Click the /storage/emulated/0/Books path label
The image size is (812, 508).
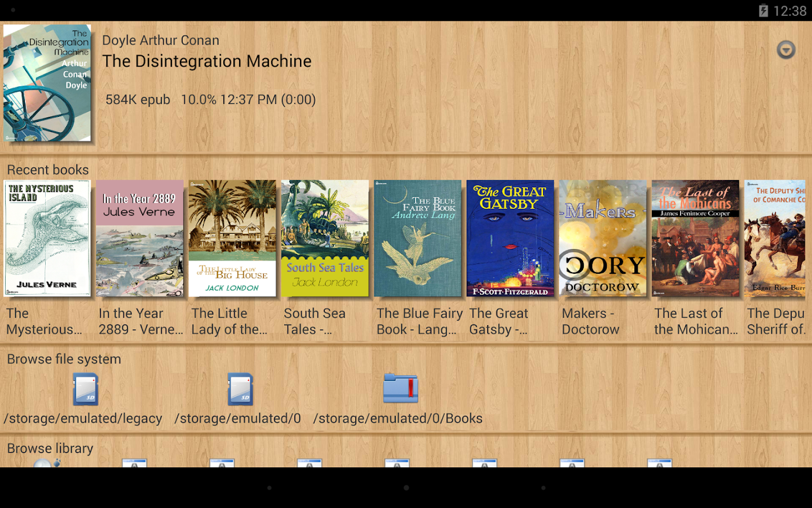point(398,419)
